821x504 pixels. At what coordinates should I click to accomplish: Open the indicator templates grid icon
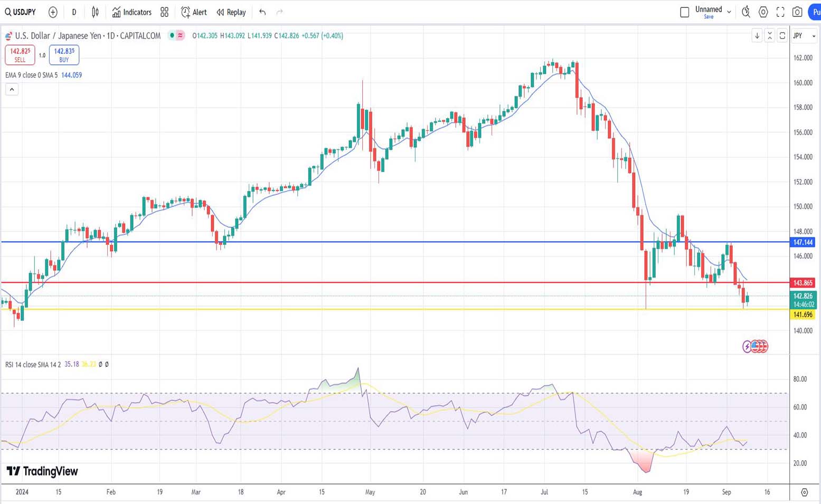[x=164, y=12]
